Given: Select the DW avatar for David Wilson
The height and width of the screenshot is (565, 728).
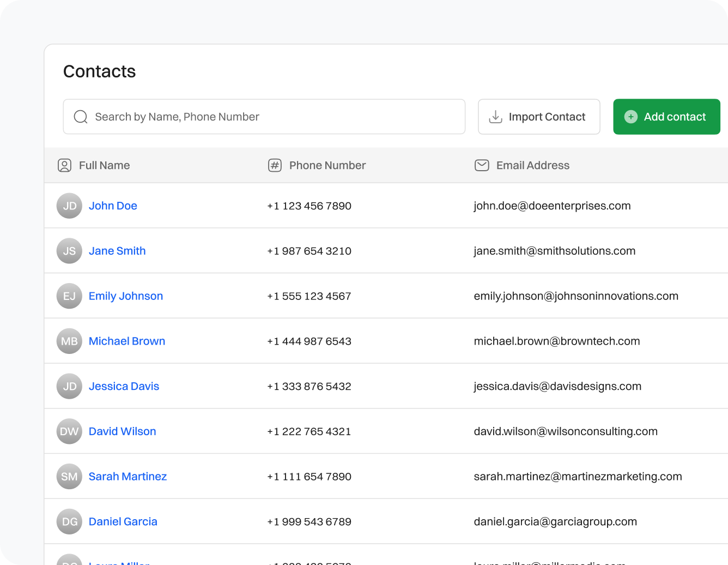Looking at the screenshot, I should coord(69,431).
